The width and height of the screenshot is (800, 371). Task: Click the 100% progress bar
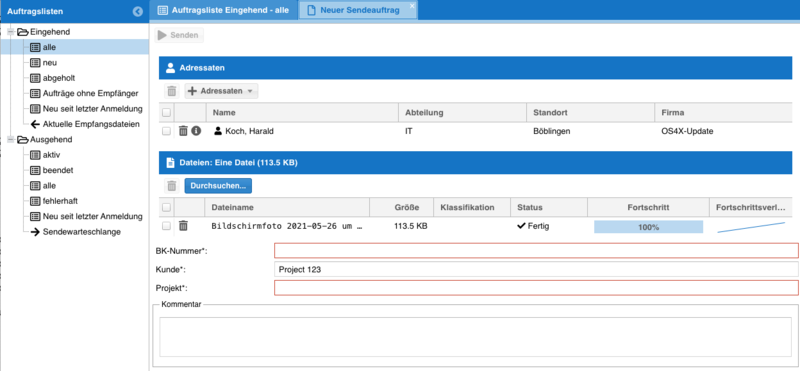[648, 227]
